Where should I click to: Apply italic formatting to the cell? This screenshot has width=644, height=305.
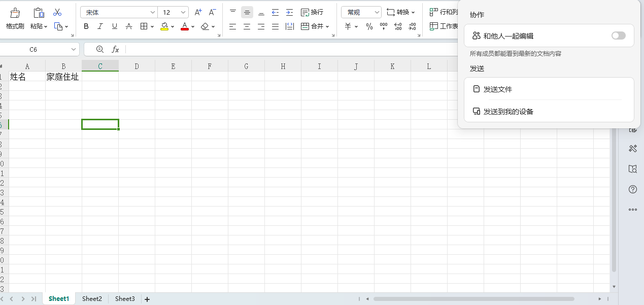(x=100, y=26)
